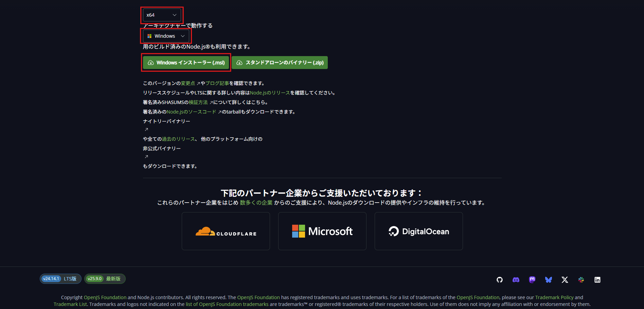Open the Windows platform dropdown
Screen dimensions: 644x309
[x=166, y=36]
